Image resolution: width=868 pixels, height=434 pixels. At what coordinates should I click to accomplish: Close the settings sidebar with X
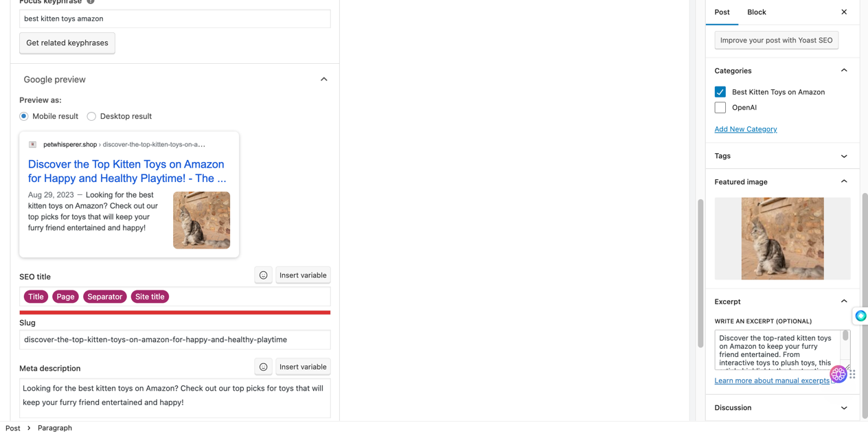(x=844, y=12)
